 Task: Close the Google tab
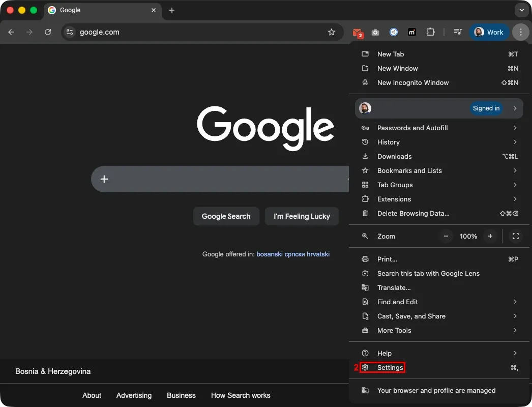154,10
